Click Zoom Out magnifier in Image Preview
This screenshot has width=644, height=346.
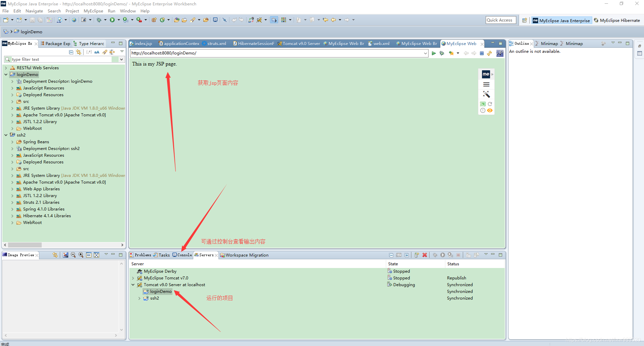tap(73, 255)
